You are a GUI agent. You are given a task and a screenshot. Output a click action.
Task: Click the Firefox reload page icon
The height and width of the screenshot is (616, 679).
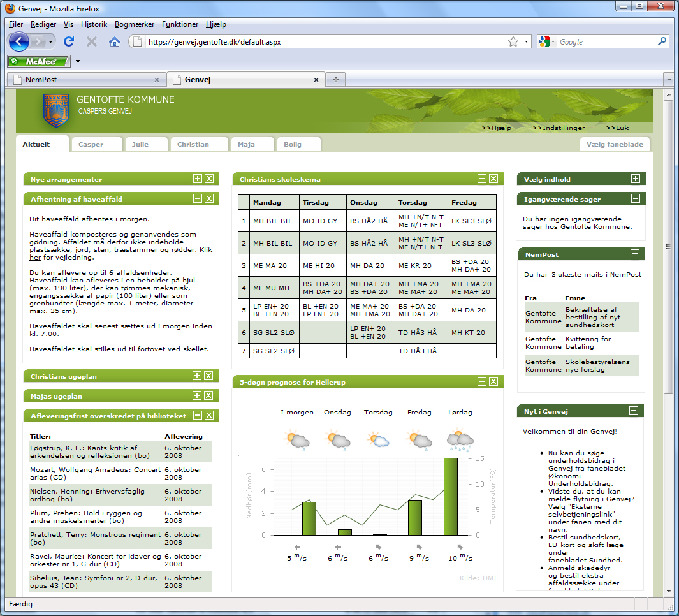69,41
